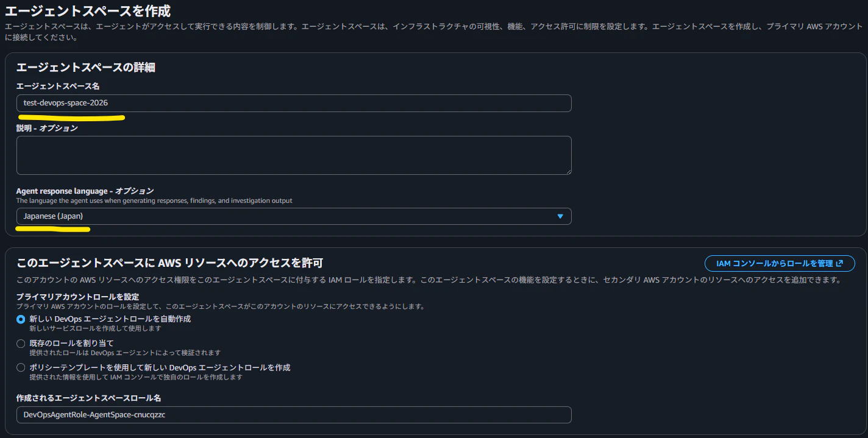Click the external link icon on IAM コンソール button
The height and width of the screenshot is (438, 868).
[x=839, y=264]
